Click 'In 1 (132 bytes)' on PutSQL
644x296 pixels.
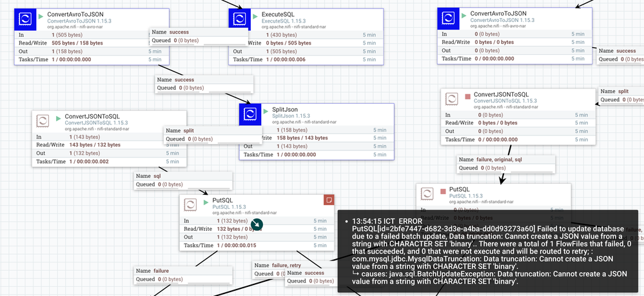[257, 221]
